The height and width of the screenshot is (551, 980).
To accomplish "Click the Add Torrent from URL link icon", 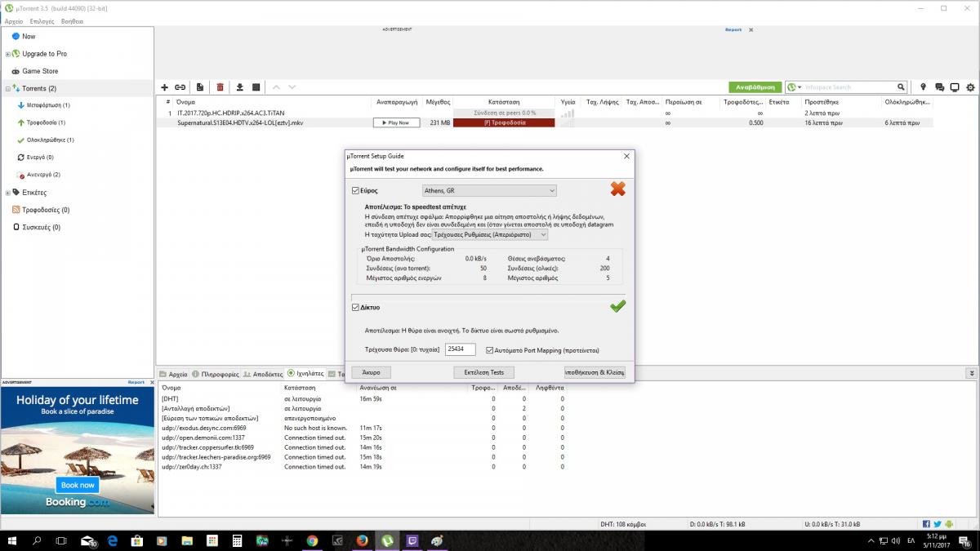I will (x=180, y=87).
